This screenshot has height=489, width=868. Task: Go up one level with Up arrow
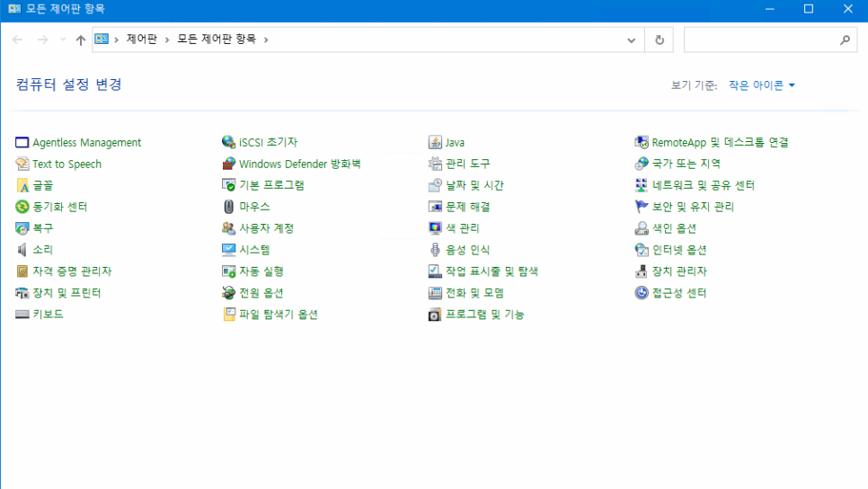81,40
